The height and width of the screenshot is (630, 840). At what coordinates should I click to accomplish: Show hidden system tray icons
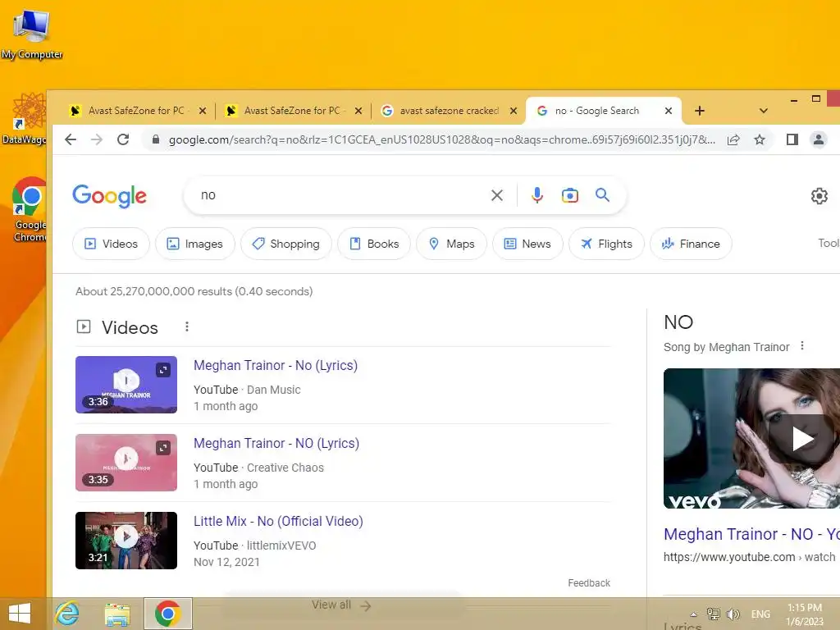[x=694, y=614]
